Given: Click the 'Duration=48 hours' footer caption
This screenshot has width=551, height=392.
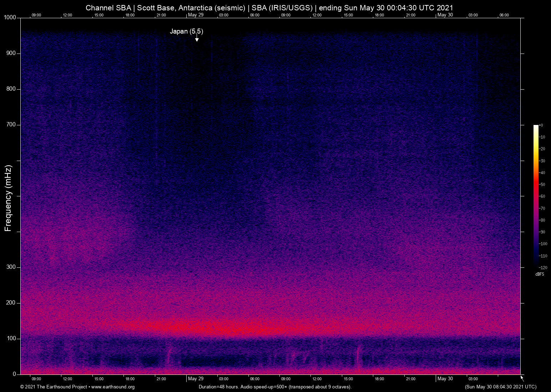Looking at the screenshot, I should click(x=275, y=387).
